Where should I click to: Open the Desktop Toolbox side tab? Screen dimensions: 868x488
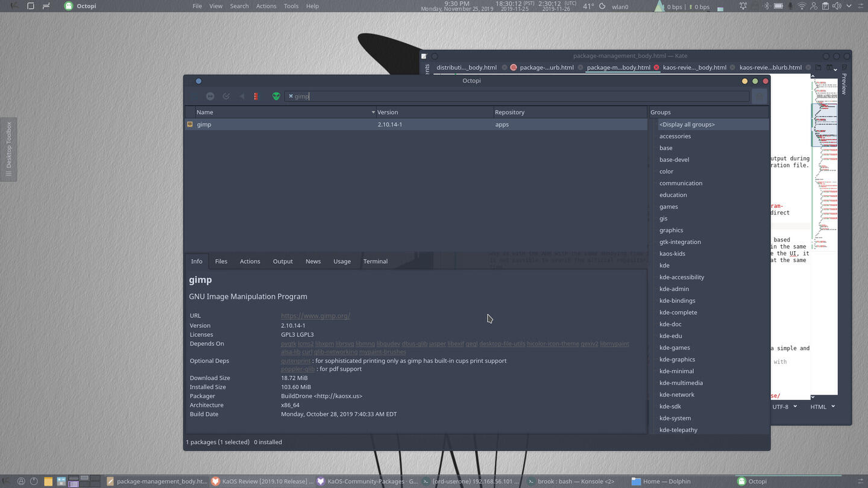tap(8, 149)
